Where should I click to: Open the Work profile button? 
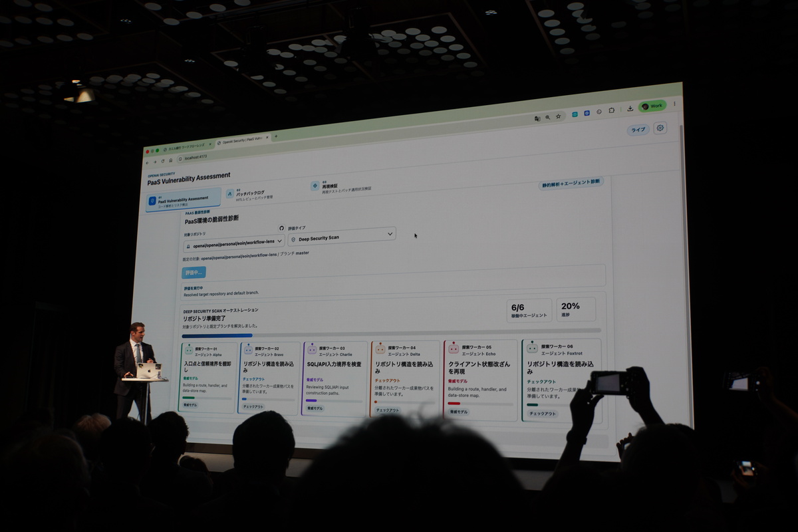coord(652,106)
